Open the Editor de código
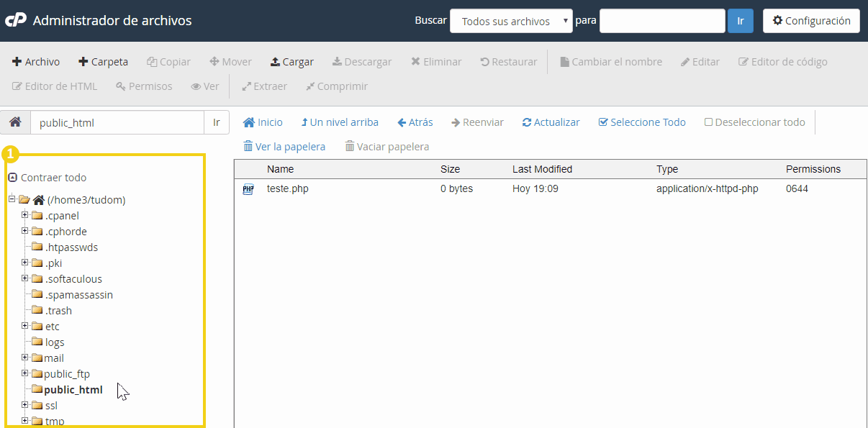This screenshot has width=868, height=428. 783,62
